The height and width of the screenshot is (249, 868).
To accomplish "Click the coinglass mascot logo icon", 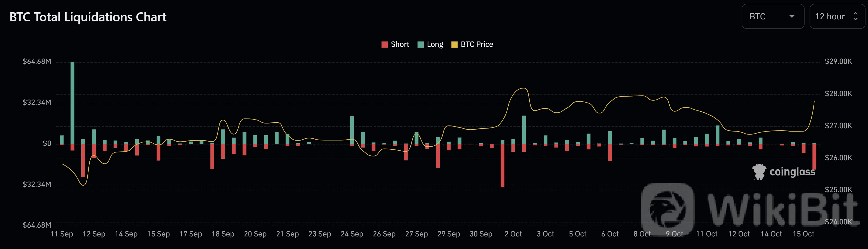I will (x=759, y=172).
